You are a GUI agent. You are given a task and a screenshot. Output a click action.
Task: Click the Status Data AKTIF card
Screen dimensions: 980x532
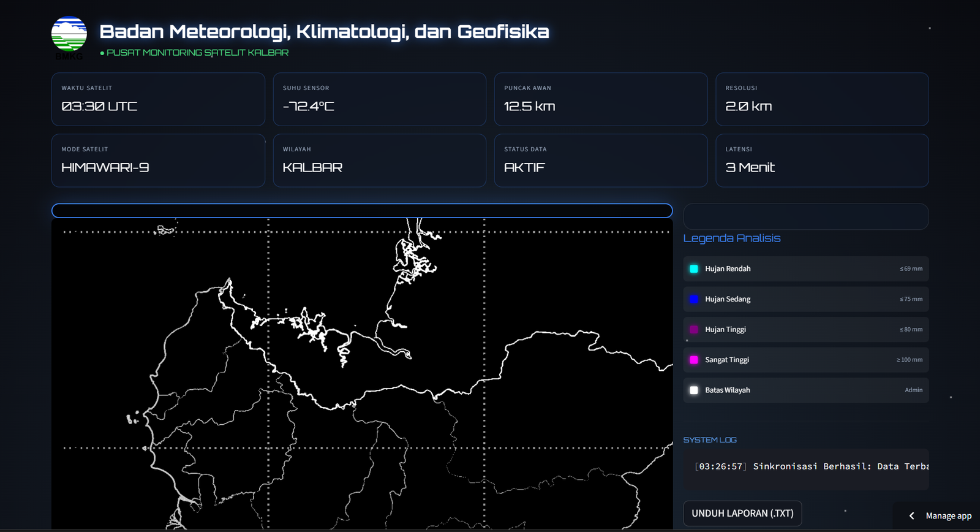(x=600, y=161)
